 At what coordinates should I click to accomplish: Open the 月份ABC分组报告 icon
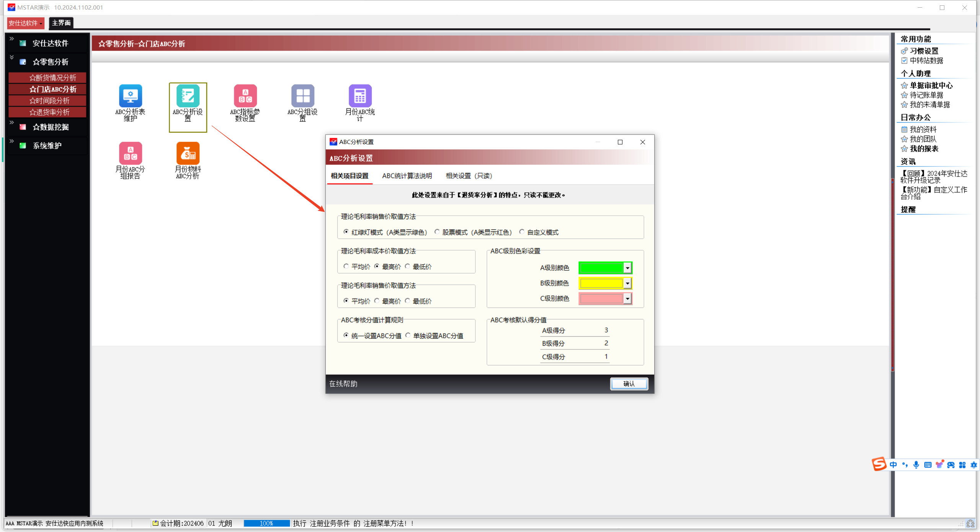130,154
